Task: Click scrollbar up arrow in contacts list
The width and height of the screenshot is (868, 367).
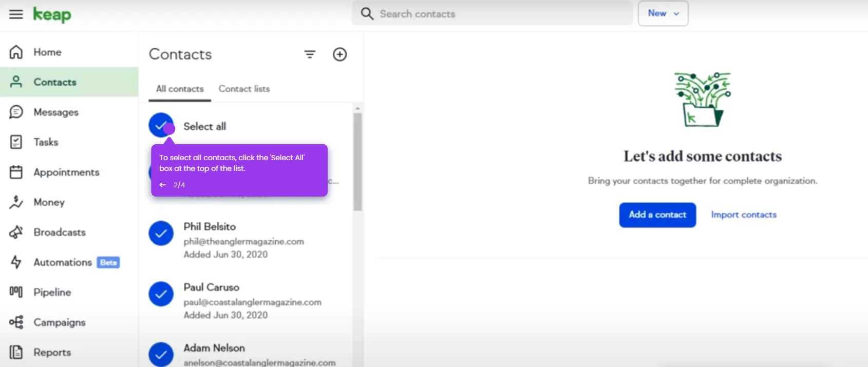Action: coord(357,108)
